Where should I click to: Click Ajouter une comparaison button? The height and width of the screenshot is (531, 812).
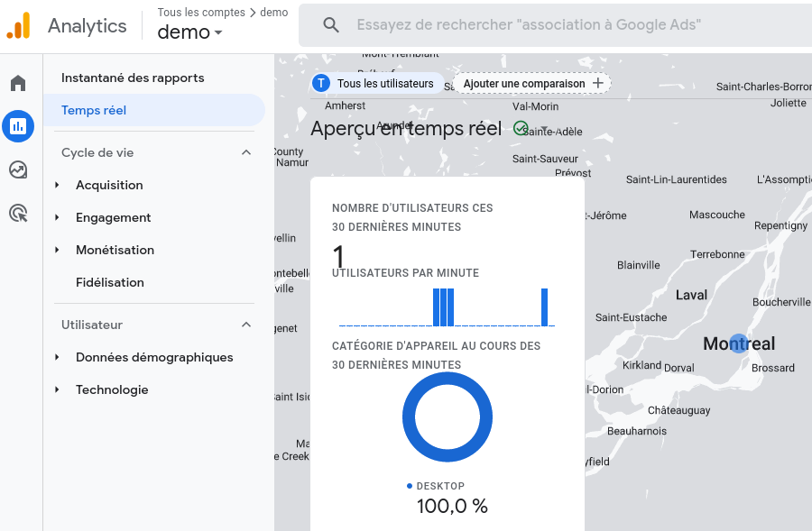531,83
